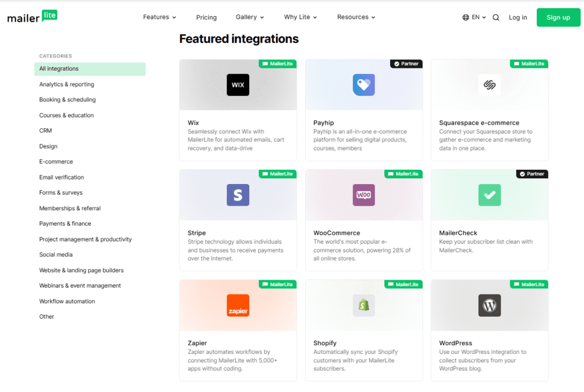Click the Partner badge on Payhip card
Viewport: 584px width, 392px height.
click(x=406, y=64)
